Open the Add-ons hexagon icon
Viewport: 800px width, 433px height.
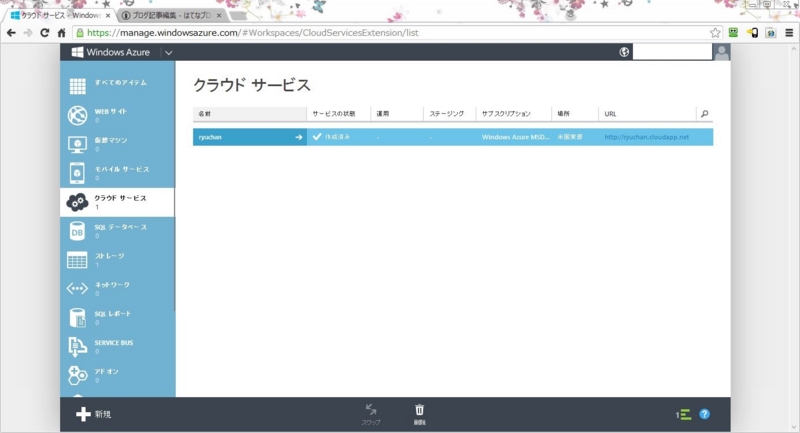78,375
